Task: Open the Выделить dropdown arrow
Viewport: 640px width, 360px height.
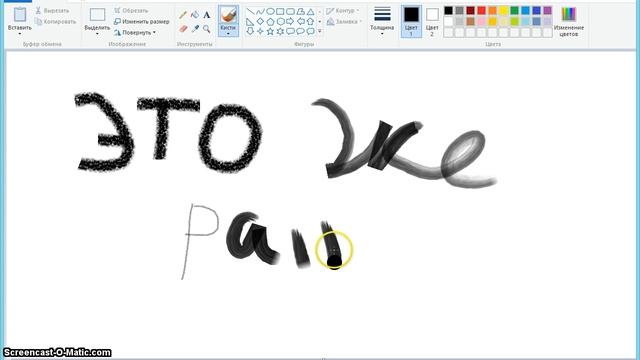Action: coord(97,34)
